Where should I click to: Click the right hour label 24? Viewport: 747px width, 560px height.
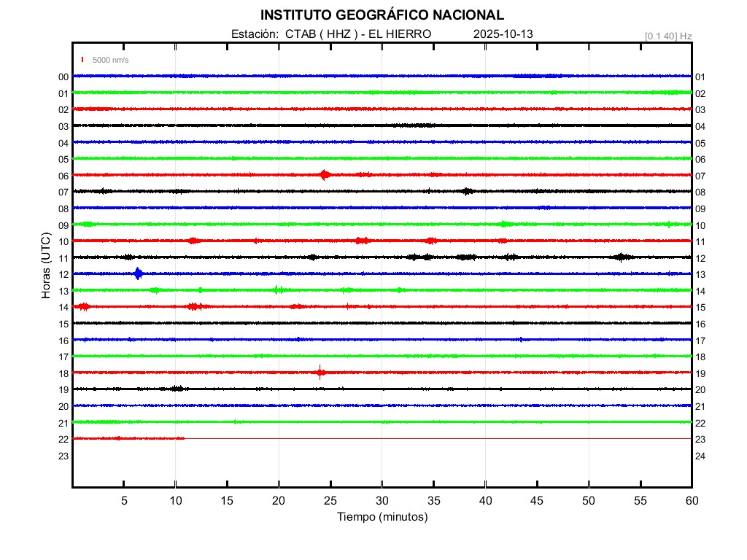(700, 456)
